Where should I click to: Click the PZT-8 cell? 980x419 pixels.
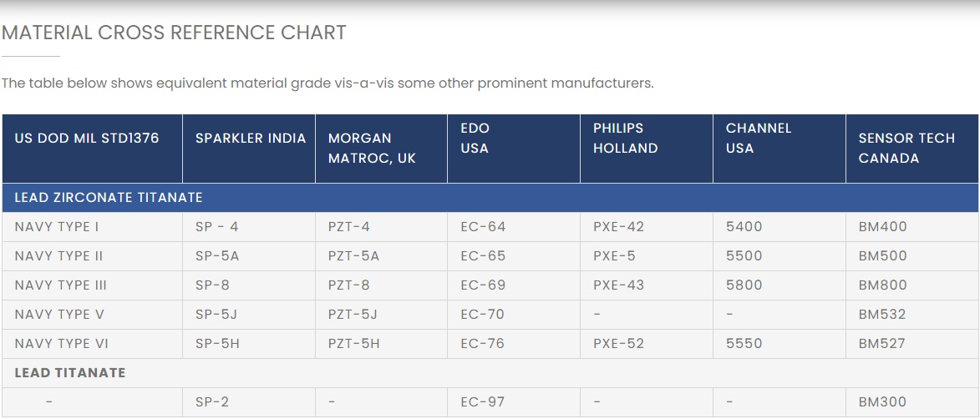tap(349, 285)
